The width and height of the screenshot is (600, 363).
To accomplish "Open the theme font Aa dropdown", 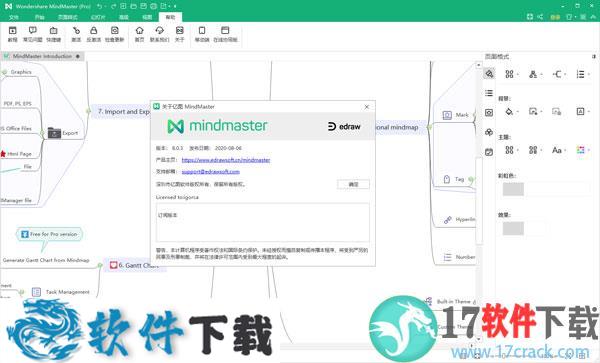I will (559, 150).
